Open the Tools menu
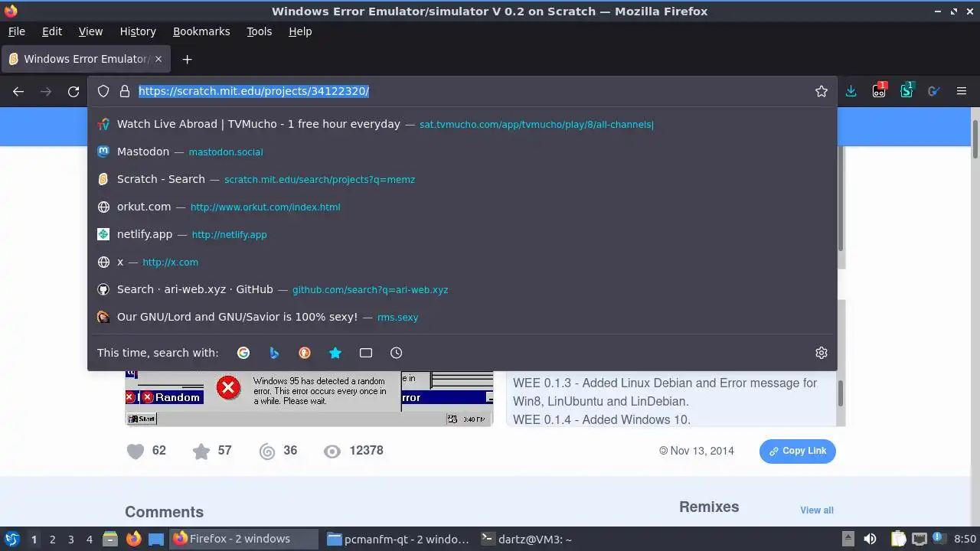Viewport: 980px width, 551px height. tap(259, 31)
